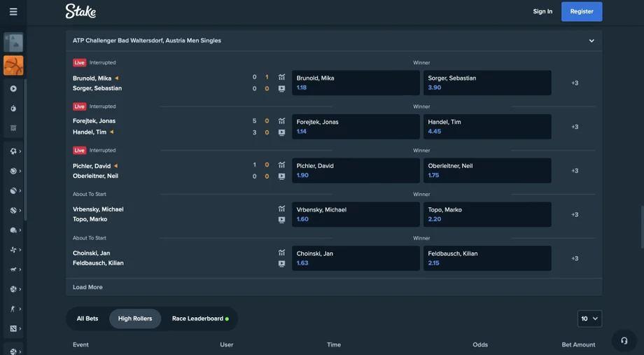The image size is (644, 355).
Task: Click the Odds column header
Action: (479, 344)
